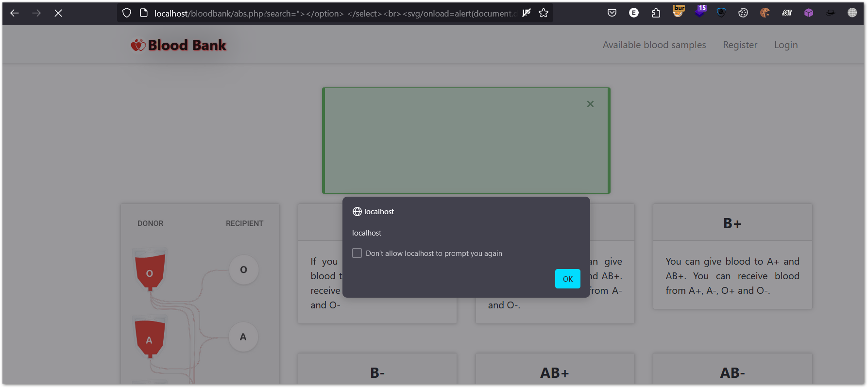Dismiss the green alert box
868x388 pixels.
click(590, 104)
